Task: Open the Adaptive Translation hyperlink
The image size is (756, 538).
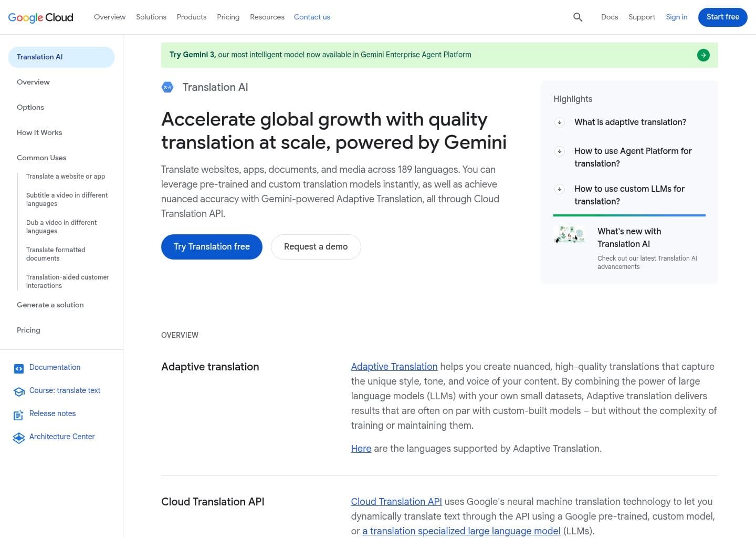Action: pos(394,367)
